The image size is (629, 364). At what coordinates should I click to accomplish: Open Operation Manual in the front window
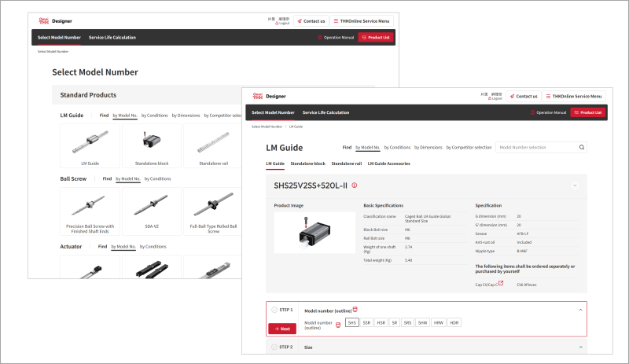[x=548, y=112]
